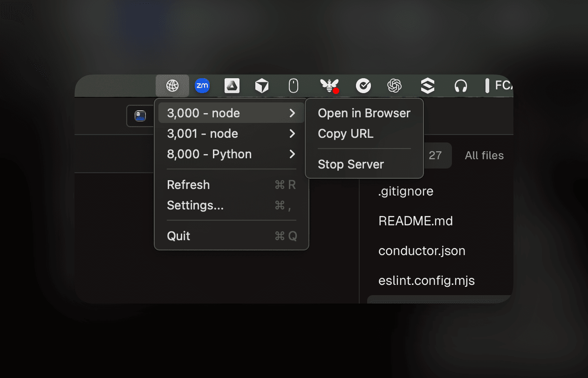Select Open in Browser from the submenu

click(x=364, y=113)
